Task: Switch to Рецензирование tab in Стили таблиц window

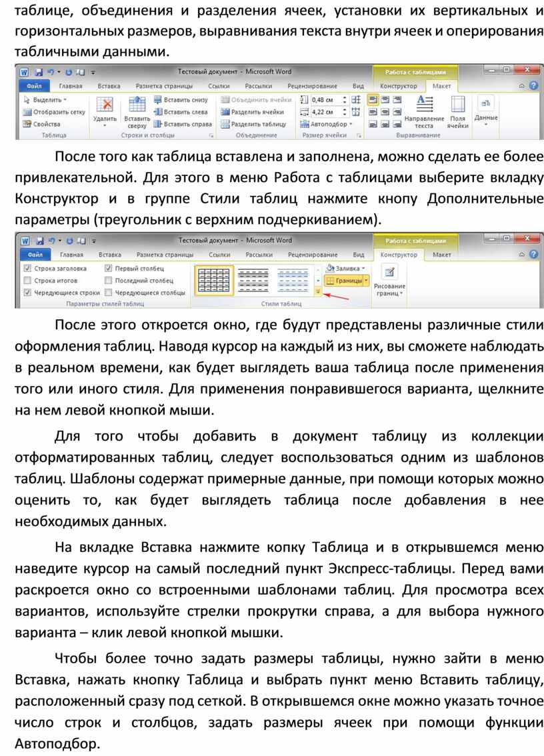Action: pos(313,254)
